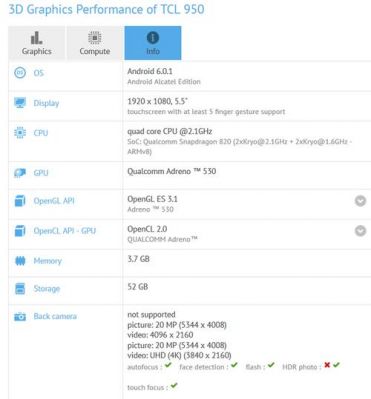Click the OS row icon
This screenshot has height=399, width=371.
point(20,73)
